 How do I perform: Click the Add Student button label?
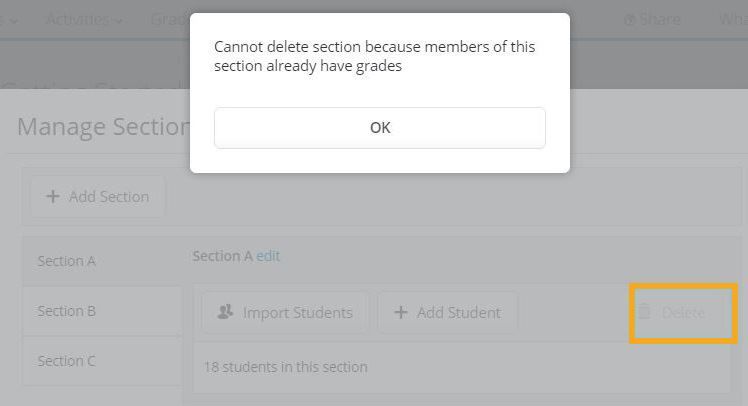pyautogui.click(x=458, y=313)
